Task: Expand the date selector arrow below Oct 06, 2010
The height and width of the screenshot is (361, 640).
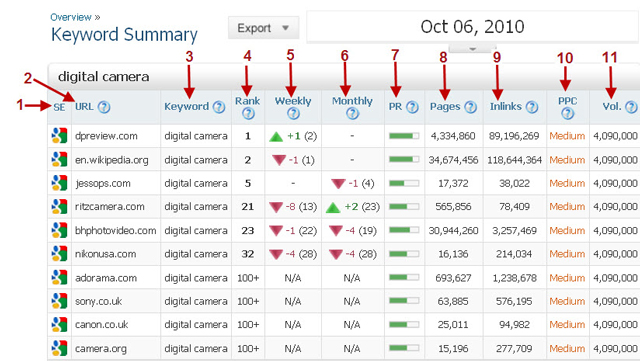Action: coord(472,49)
